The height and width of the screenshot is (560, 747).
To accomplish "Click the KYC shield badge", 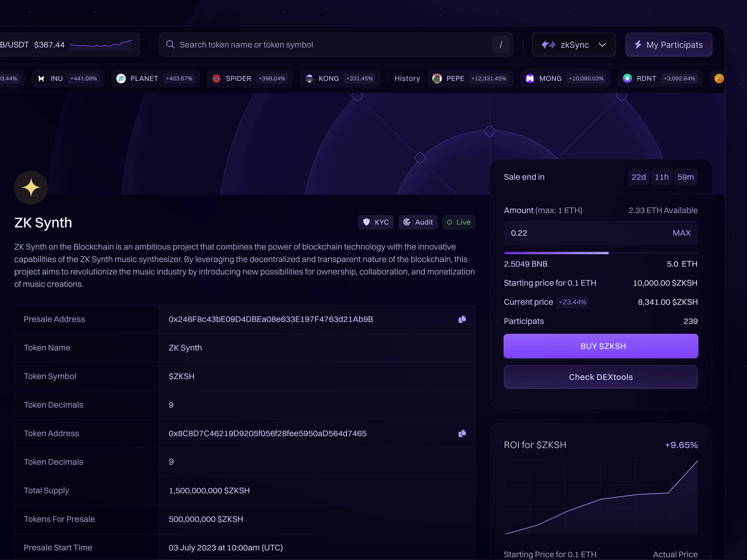I will [x=376, y=222].
